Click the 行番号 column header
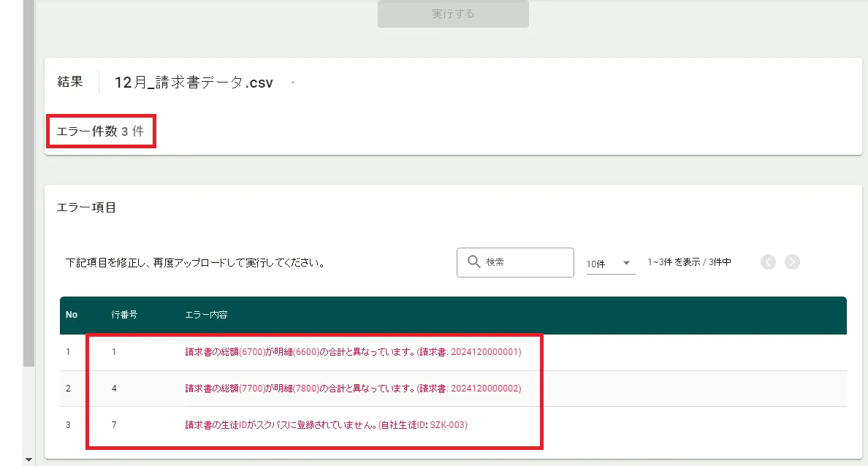868x466 pixels. [x=124, y=314]
